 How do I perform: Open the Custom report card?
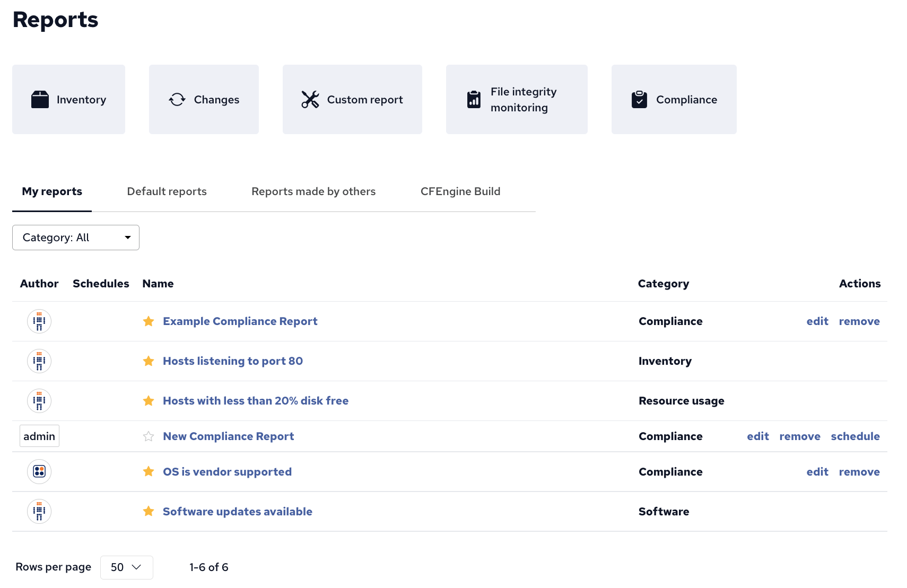352,99
